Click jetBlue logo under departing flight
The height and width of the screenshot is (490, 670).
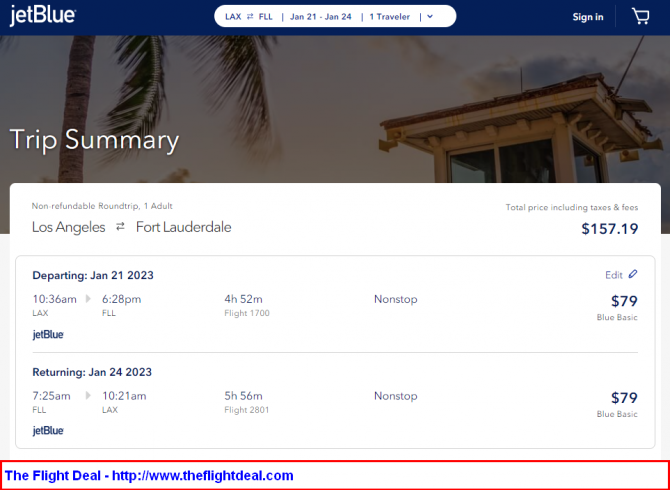[48, 334]
